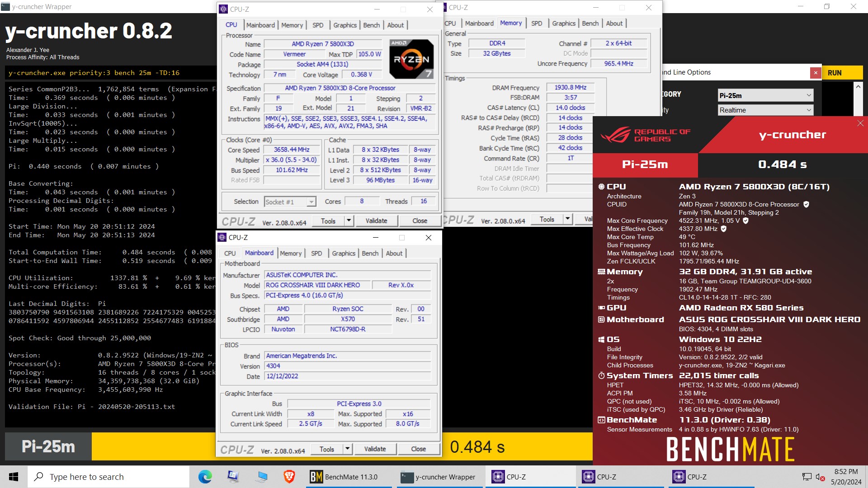Open Tools dropdown arrow in CPU tab window
This screenshot has height=488, width=868.
pos(349,221)
